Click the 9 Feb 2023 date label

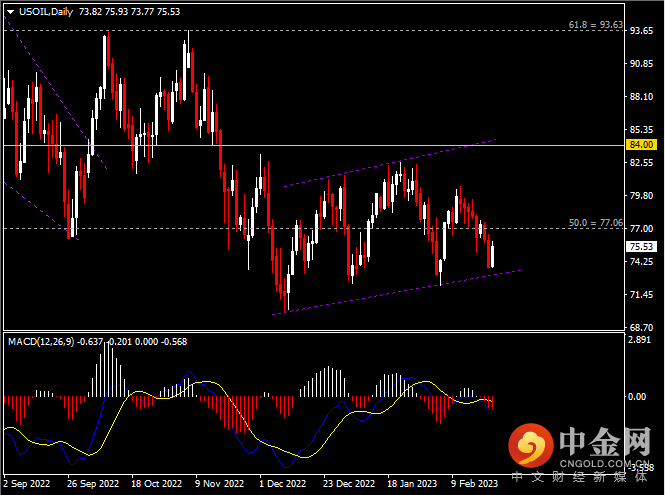click(x=473, y=483)
